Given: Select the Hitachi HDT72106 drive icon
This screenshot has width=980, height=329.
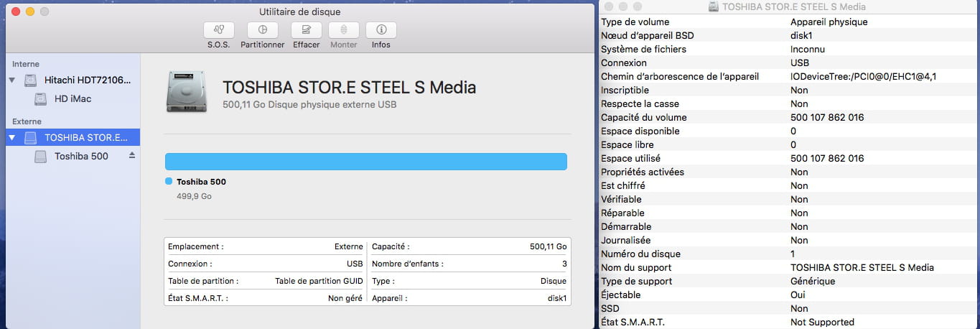Looking at the screenshot, I should 31,80.
